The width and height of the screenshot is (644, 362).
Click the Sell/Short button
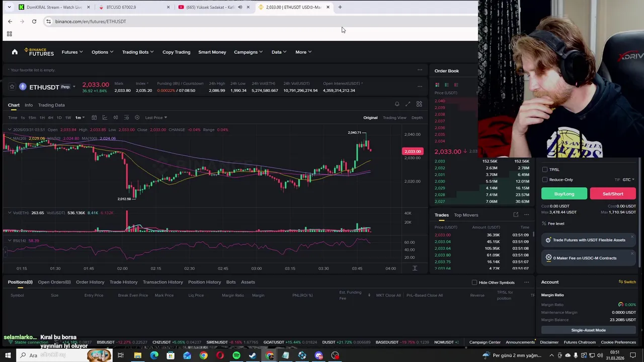(x=613, y=194)
